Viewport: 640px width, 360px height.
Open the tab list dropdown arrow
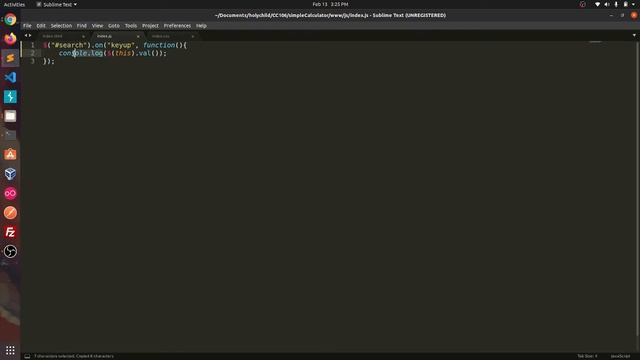(x=634, y=36)
